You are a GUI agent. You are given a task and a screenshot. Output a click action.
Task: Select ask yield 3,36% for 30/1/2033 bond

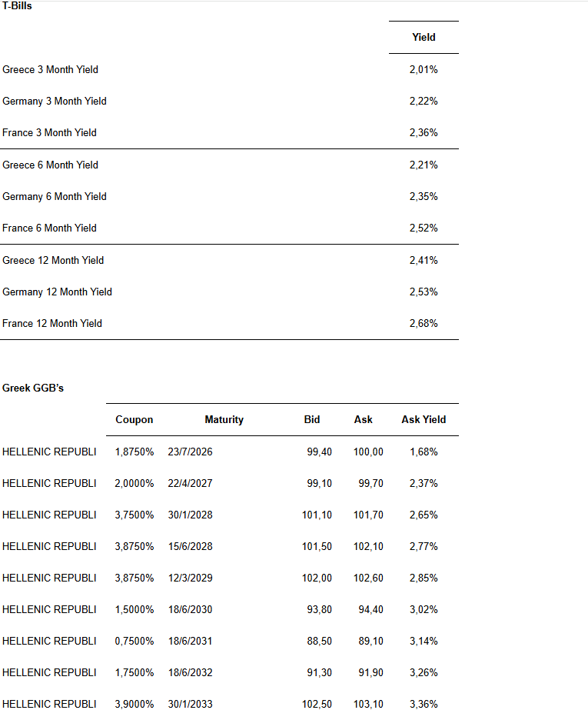click(424, 705)
